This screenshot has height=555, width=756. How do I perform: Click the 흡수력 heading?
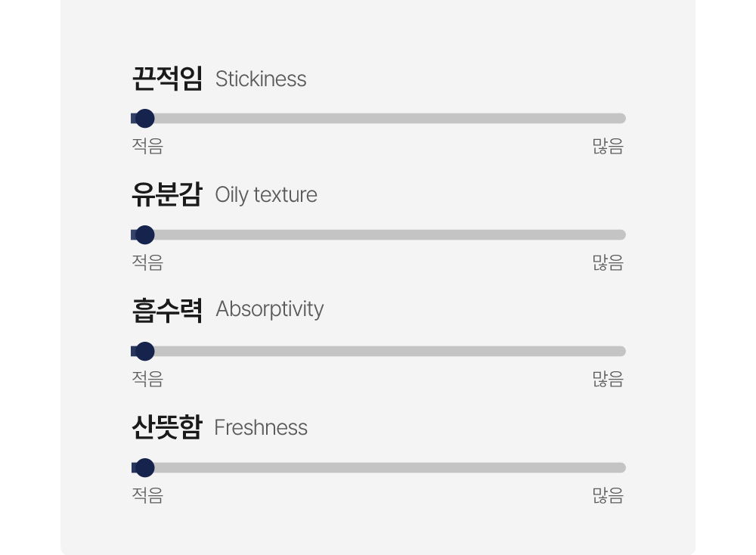click(167, 310)
